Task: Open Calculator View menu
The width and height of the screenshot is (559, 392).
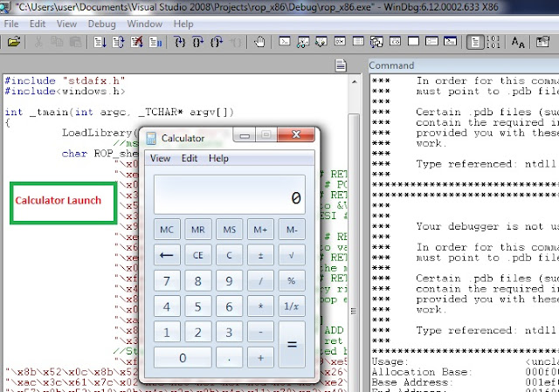Action: (x=160, y=158)
